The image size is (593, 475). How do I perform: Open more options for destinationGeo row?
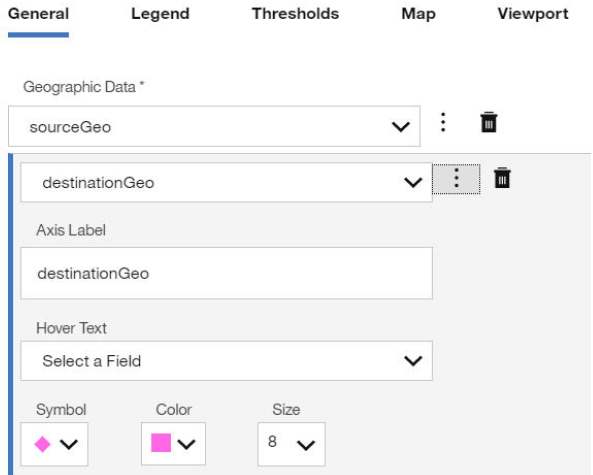(x=456, y=179)
